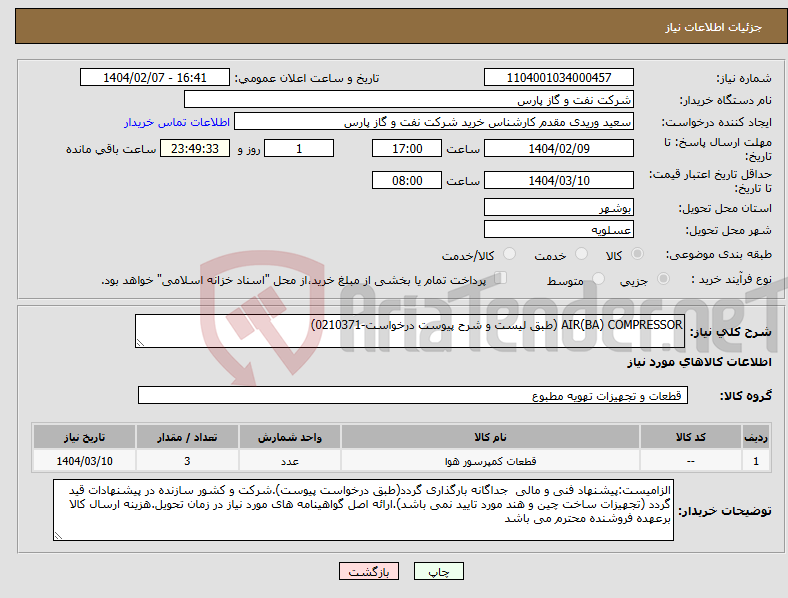
Task: Click the جزئیات اطلاعات نیاز header title
Action: (x=714, y=27)
